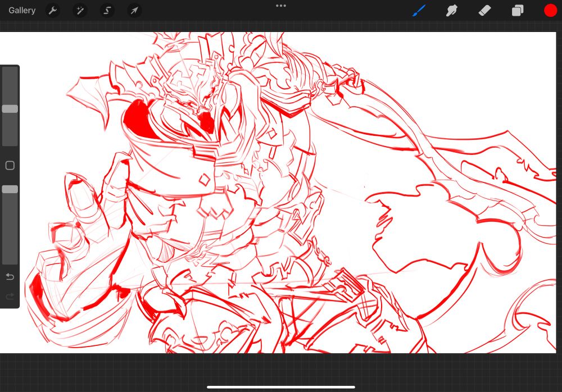The image size is (562, 392).
Task: Tap the square modify button in sidebar
Action: pos(10,166)
